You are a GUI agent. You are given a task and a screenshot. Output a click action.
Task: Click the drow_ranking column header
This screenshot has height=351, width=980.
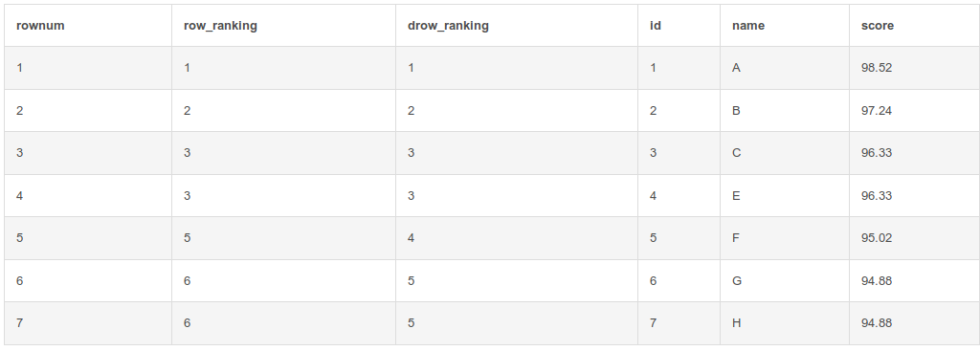click(517, 26)
